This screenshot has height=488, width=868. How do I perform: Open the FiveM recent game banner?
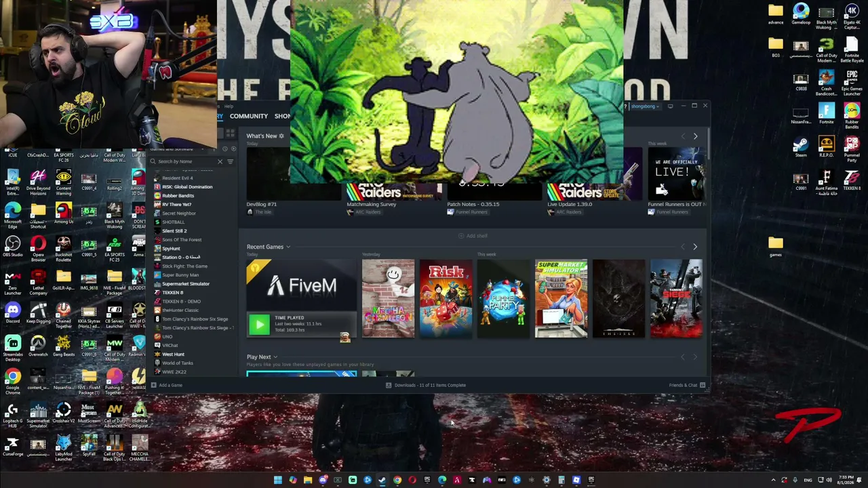[x=301, y=285]
